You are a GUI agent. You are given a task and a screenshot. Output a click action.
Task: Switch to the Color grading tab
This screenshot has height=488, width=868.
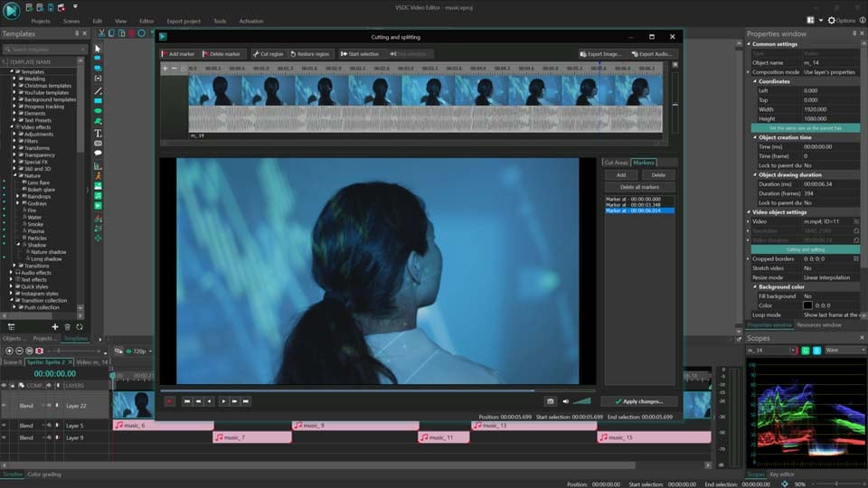click(44, 474)
